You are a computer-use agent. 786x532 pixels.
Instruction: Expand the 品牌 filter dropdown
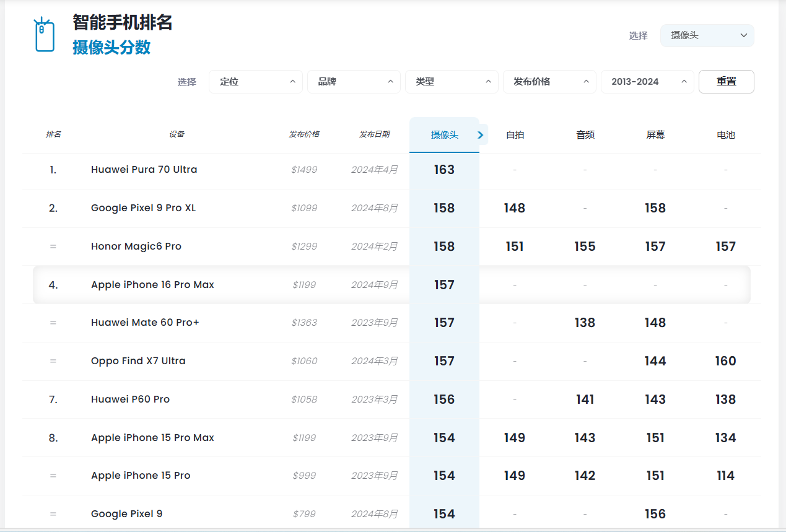coord(354,82)
